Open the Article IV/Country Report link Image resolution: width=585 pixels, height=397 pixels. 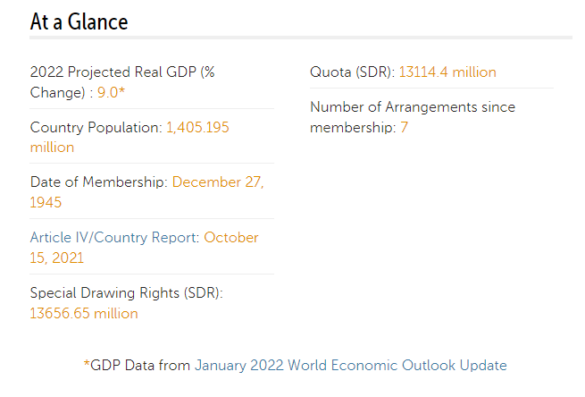[114, 238]
